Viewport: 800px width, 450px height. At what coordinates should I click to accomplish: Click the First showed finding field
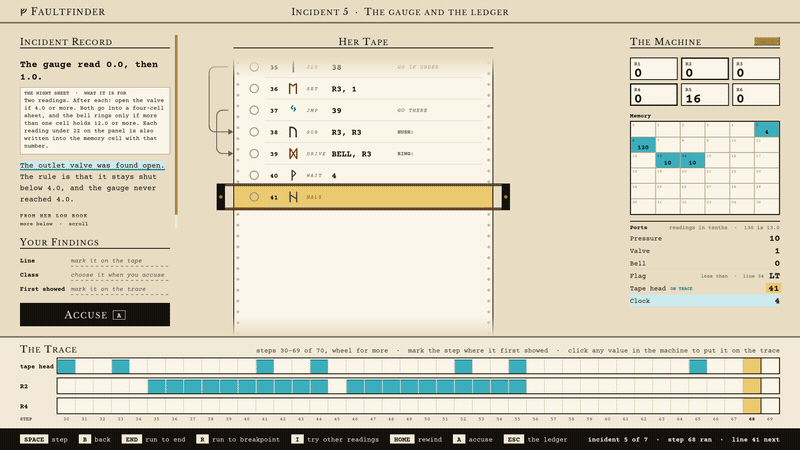[119, 289]
